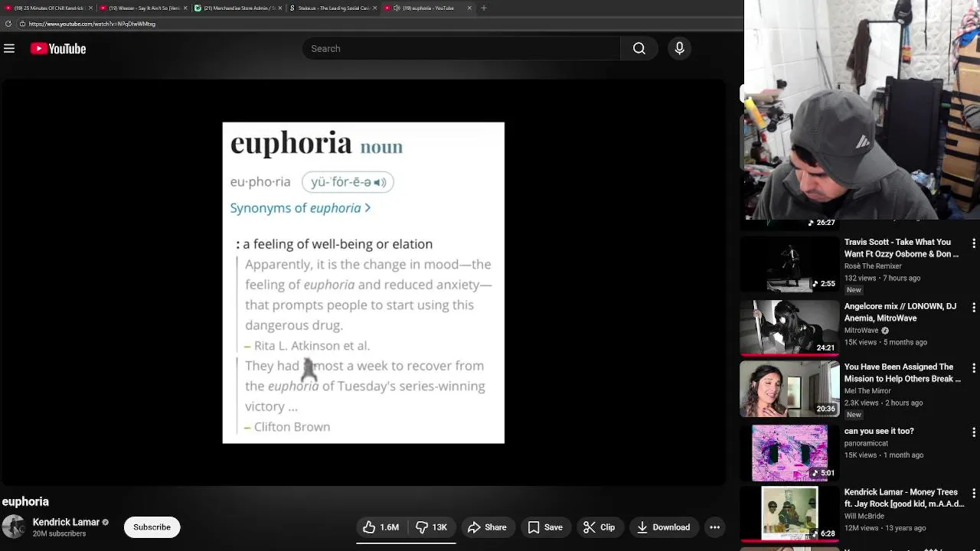Switch to 25 Minutes Of Chill Kendrick tab

47,8
